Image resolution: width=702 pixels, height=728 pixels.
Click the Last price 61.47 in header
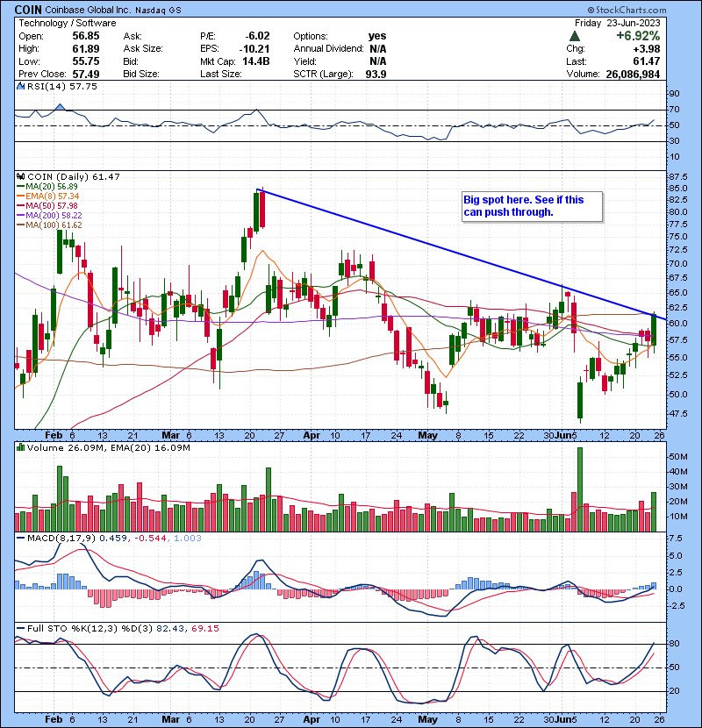click(x=647, y=61)
